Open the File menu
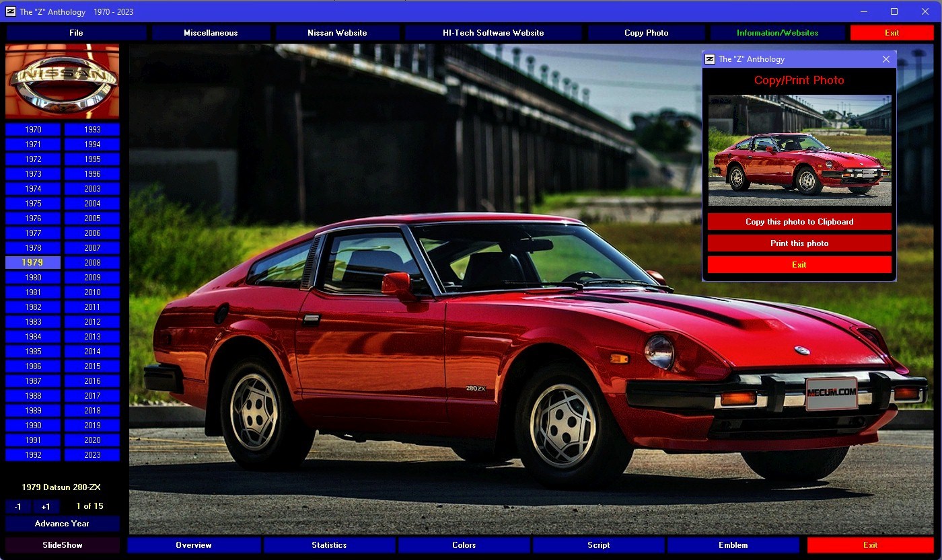 click(x=76, y=33)
